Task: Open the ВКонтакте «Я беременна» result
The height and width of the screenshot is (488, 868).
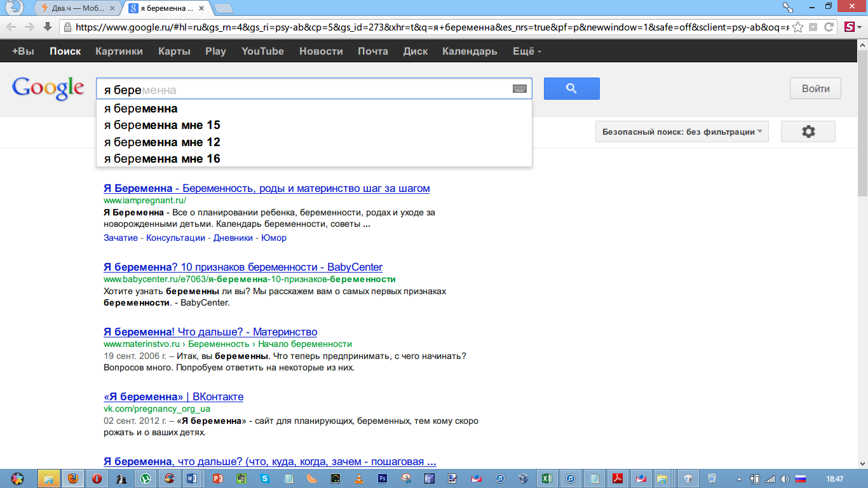Action: [173, 396]
